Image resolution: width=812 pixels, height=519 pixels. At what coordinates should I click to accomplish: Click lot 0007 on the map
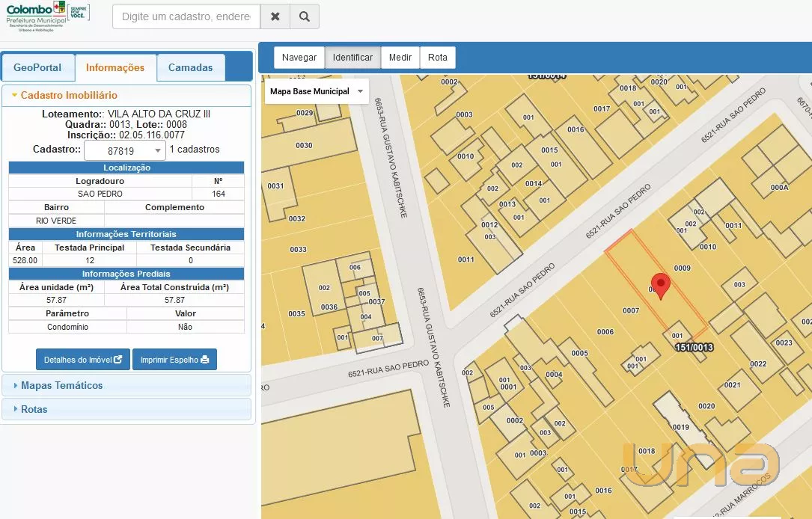pyautogui.click(x=630, y=310)
